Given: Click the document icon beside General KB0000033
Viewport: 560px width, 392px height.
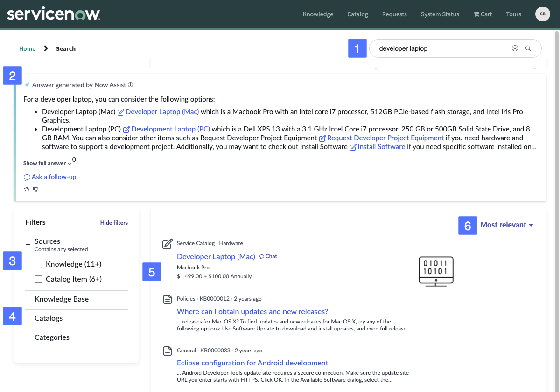Looking at the screenshot, I should click(x=167, y=351).
